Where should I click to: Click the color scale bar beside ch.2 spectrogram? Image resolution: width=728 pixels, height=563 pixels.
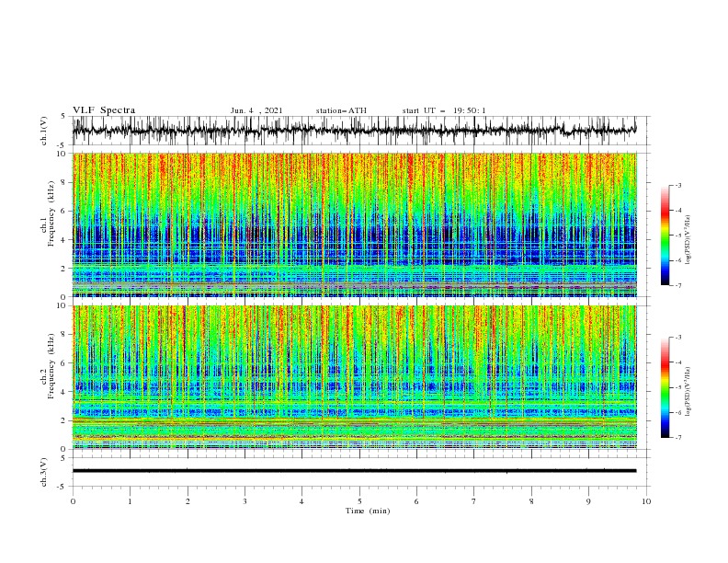(665, 387)
